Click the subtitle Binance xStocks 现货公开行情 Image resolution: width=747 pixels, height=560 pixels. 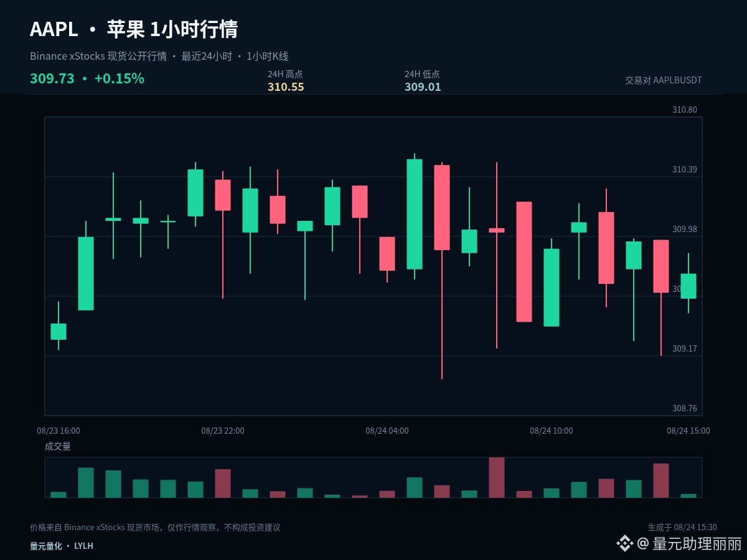98,56
